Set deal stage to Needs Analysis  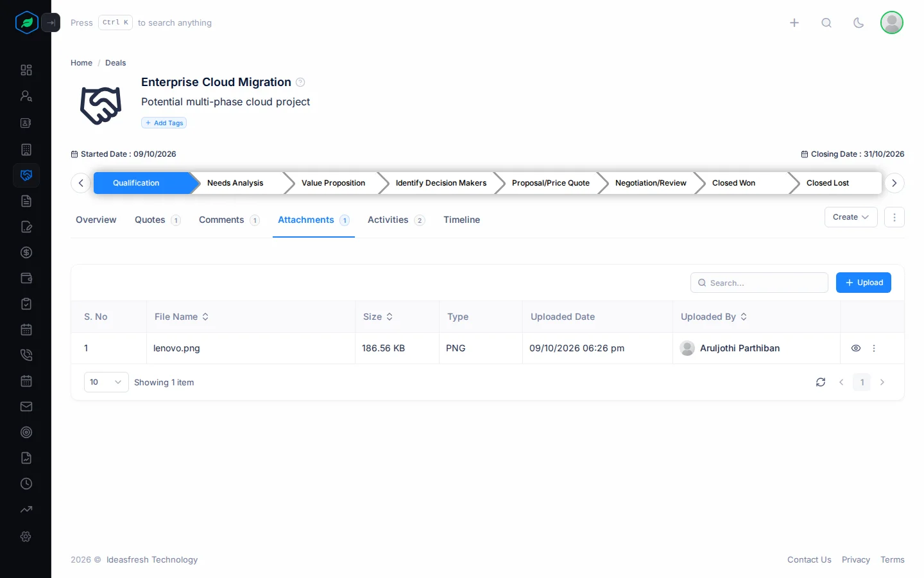tap(235, 183)
